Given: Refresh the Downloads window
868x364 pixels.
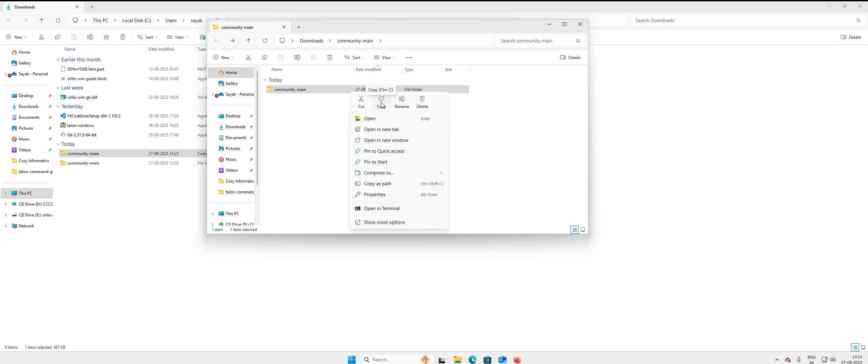Looking at the screenshot, I should coord(58,20).
